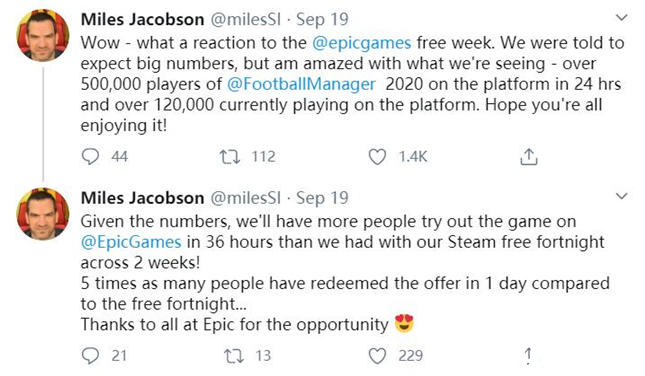645x376 pixels.
Task: Open the second tweet's chevron options menu
Action: tap(622, 196)
